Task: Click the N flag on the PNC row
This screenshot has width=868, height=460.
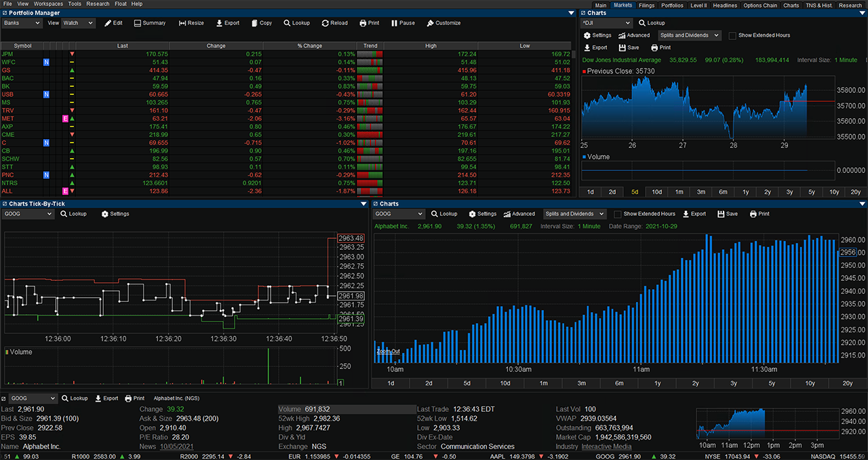Action: [46, 175]
